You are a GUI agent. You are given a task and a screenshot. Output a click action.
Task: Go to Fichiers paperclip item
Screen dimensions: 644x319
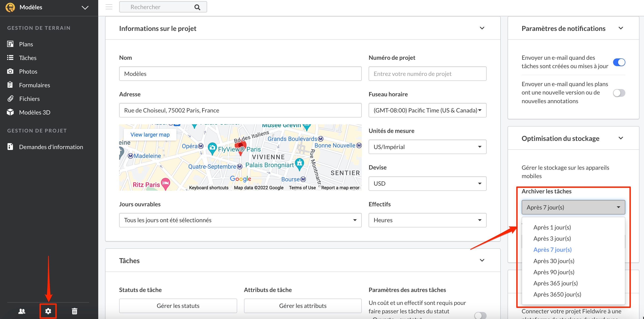(29, 99)
